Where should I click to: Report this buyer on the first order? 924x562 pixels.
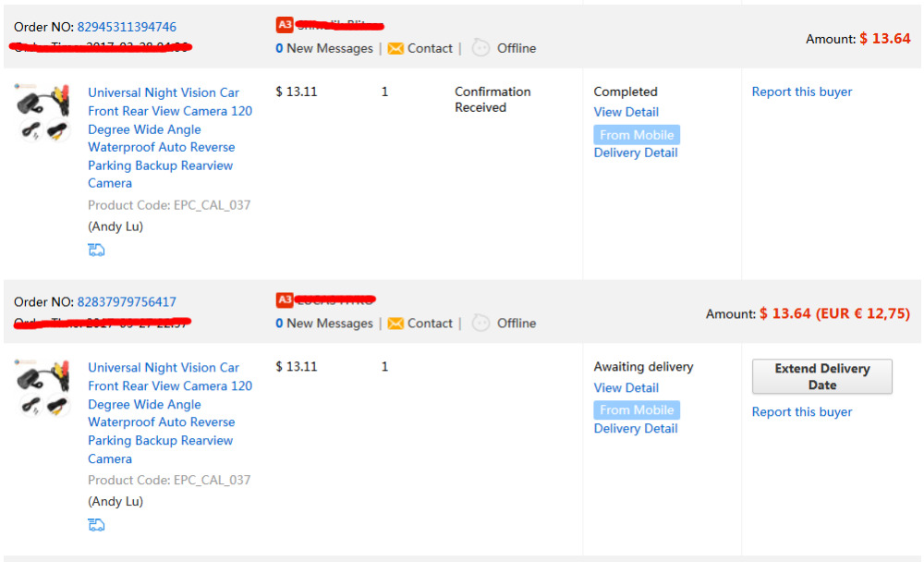point(801,92)
